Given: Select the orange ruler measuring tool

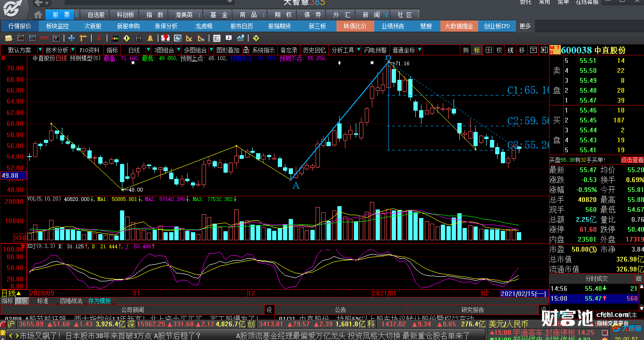Looking at the screenshot, I should point(84,38).
